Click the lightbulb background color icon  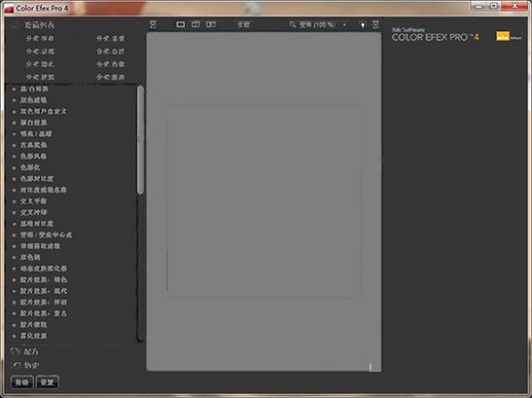click(363, 25)
